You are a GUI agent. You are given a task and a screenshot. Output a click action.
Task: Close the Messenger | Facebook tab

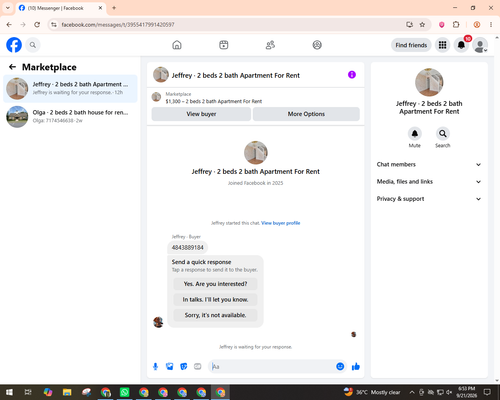(100, 8)
